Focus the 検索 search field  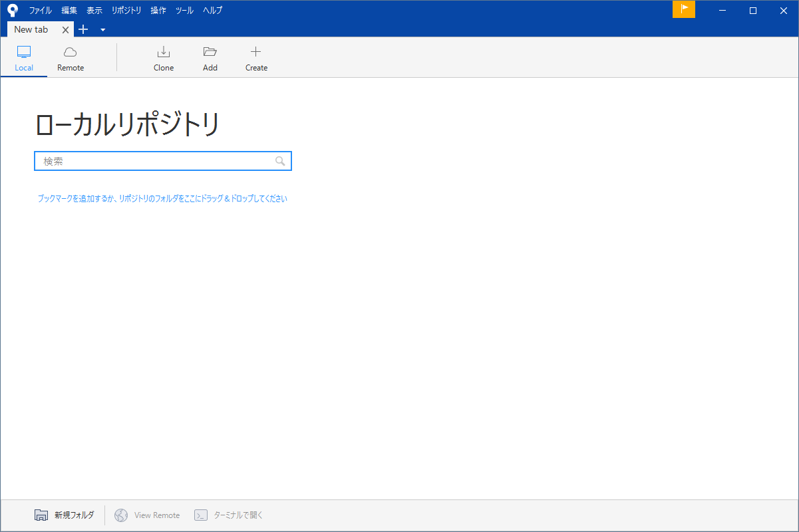click(163, 161)
